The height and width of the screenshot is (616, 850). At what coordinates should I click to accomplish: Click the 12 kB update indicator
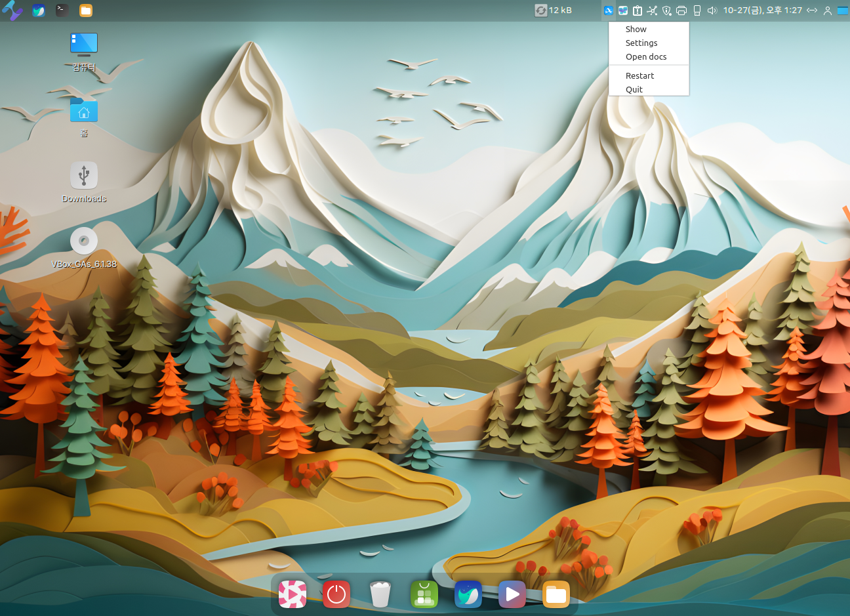click(554, 10)
